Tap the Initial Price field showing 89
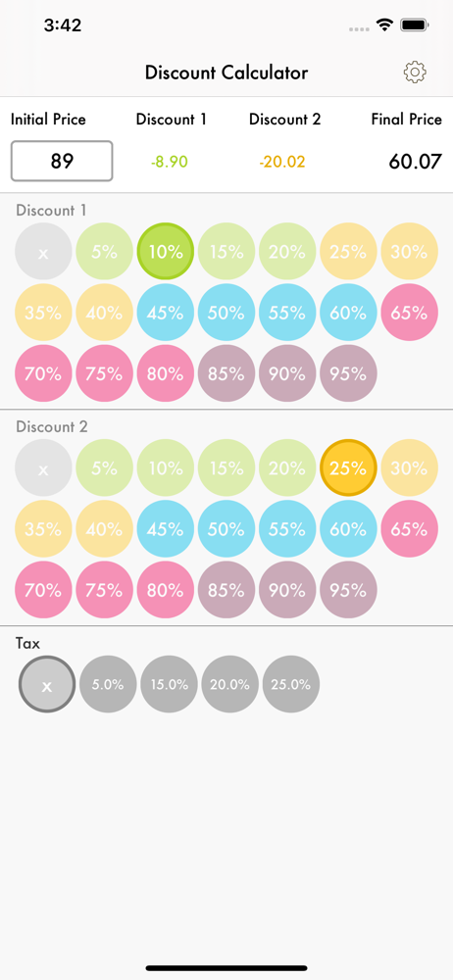 point(62,162)
